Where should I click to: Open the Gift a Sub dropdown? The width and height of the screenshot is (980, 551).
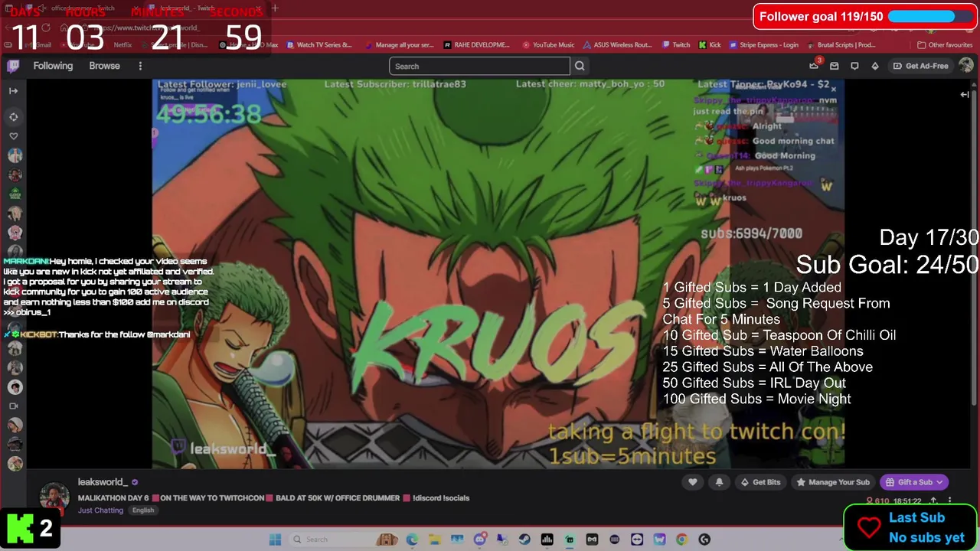(914, 482)
